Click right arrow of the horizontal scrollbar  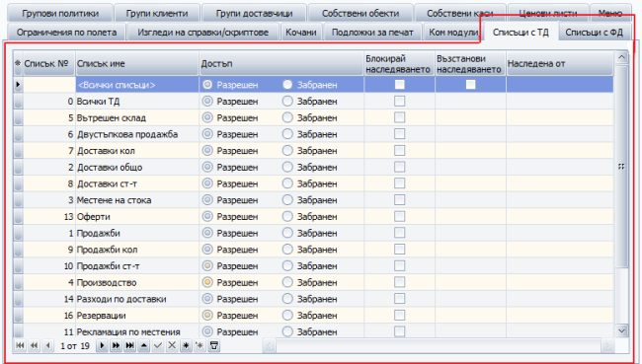click(607, 346)
